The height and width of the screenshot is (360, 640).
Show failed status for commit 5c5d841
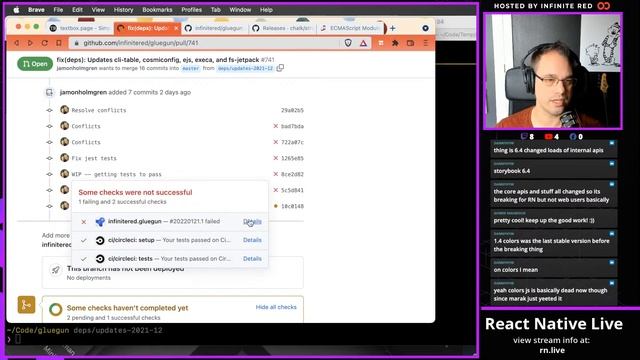coord(276,190)
